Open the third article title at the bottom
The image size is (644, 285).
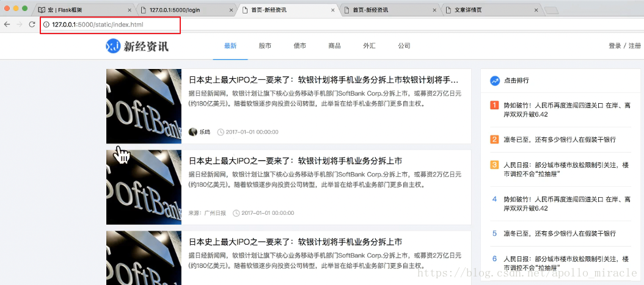pos(295,242)
